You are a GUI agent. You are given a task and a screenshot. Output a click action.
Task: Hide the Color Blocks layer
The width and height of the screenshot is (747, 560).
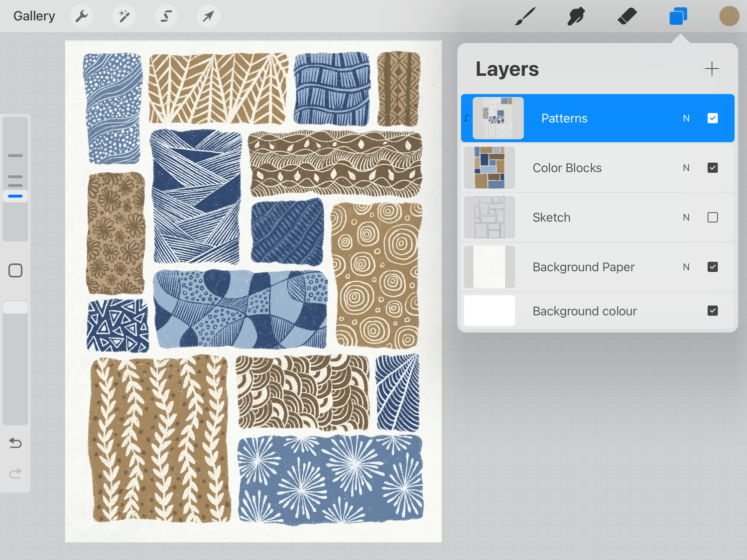coord(713,168)
